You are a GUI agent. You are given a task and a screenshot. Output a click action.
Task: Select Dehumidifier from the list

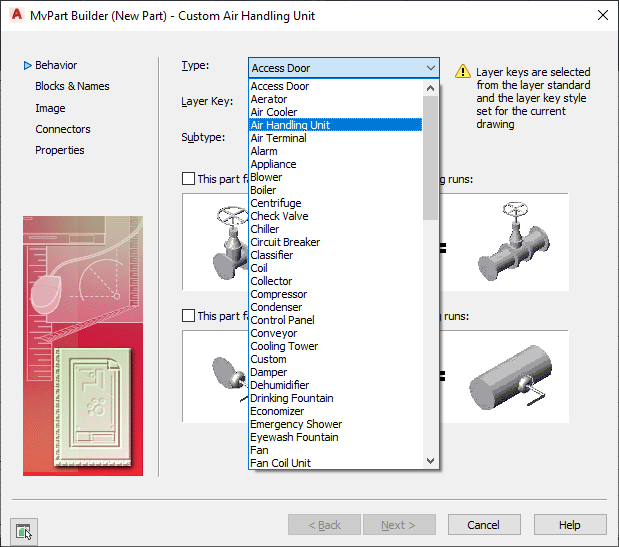[x=336, y=385]
